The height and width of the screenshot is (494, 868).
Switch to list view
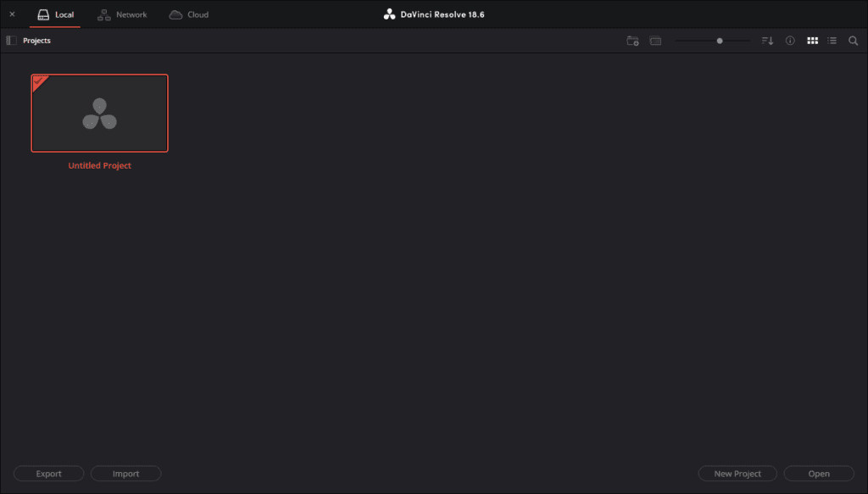point(832,41)
